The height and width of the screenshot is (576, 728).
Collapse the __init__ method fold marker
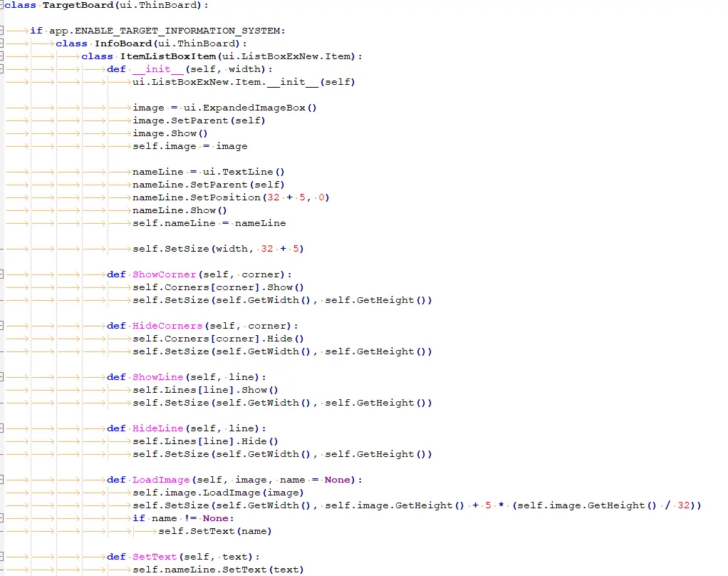click(2, 68)
